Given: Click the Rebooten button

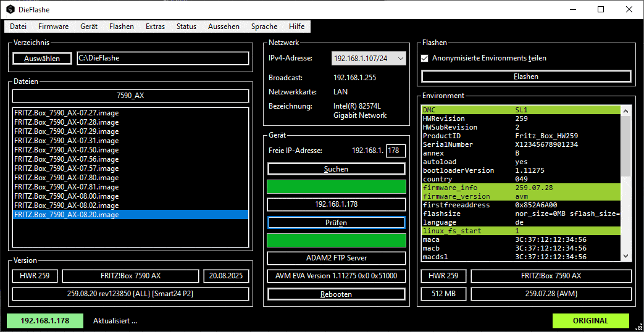Looking at the screenshot, I should (337, 294).
